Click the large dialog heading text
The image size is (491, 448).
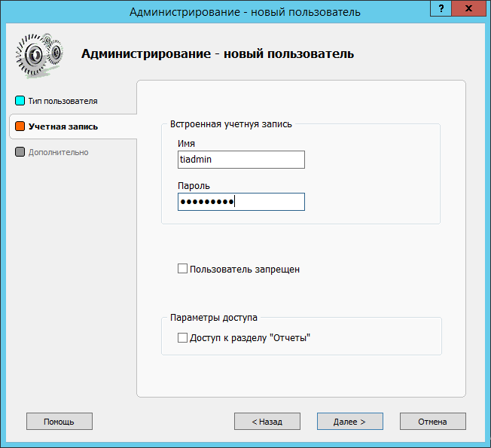coord(218,54)
